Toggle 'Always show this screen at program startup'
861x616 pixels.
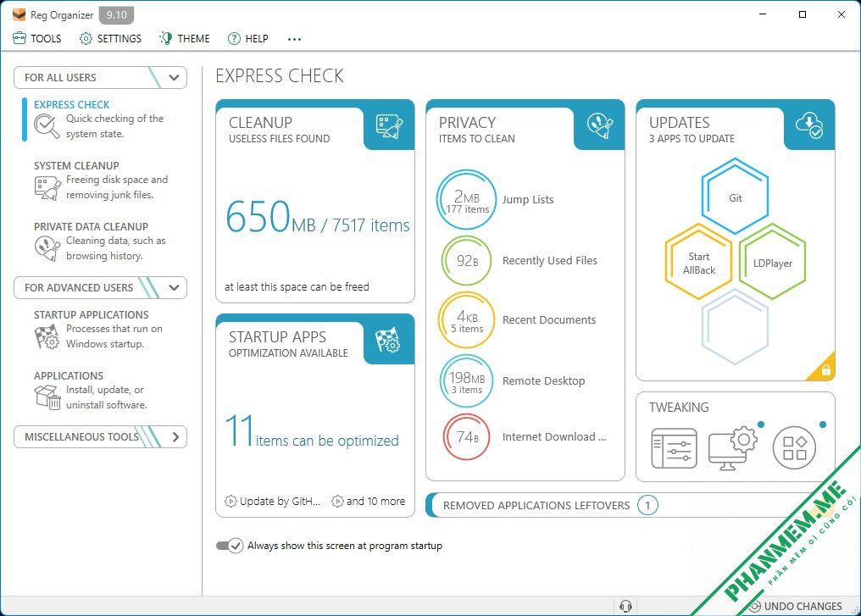pyautogui.click(x=230, y=546)
